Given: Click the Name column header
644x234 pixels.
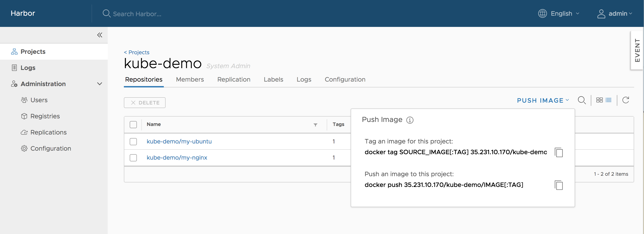Looking at the screenshot, I should tap(153, 124).
